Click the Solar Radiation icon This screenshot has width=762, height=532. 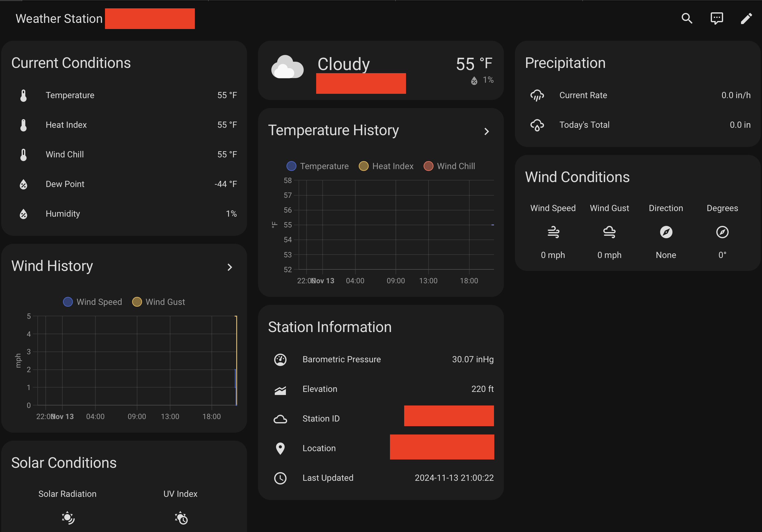click(68, 518)
